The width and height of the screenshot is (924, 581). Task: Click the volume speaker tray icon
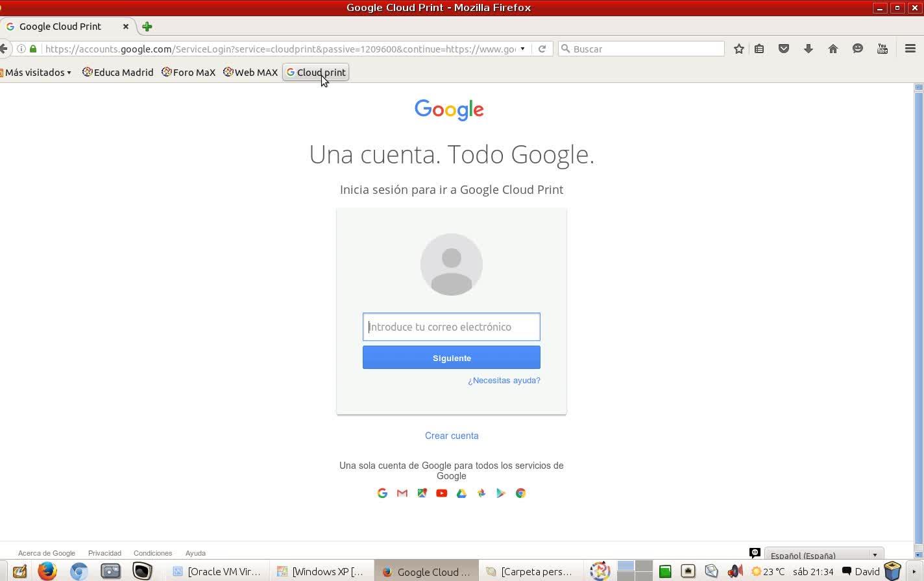[735, 571]
